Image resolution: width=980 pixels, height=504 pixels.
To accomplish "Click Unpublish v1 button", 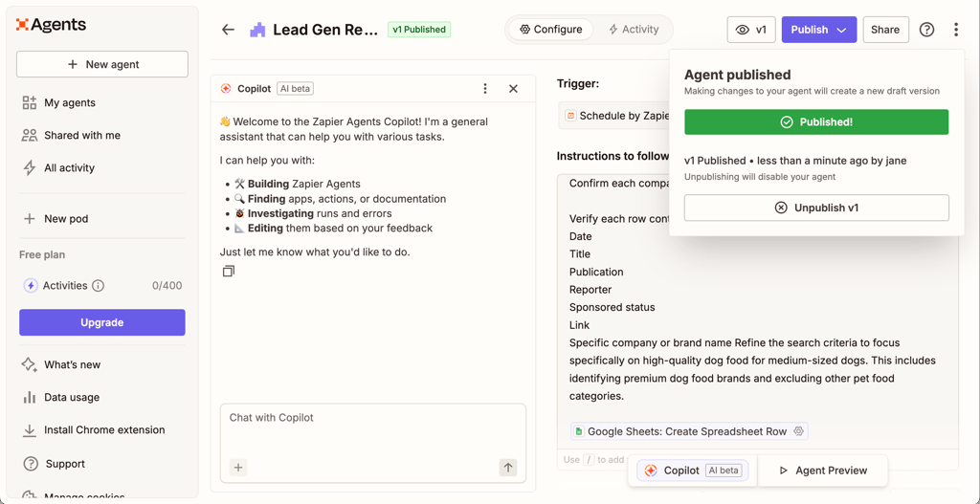I will [x=816, y=208].
